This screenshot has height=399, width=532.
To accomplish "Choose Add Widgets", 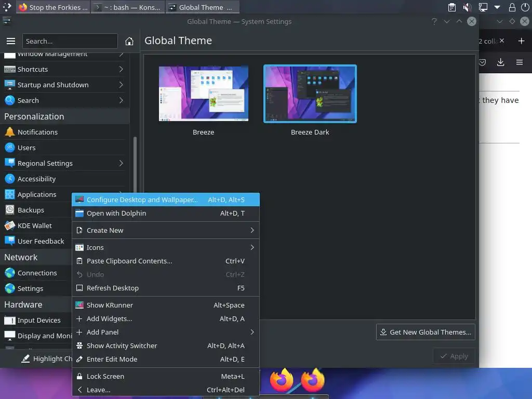I will pos(166,318).
